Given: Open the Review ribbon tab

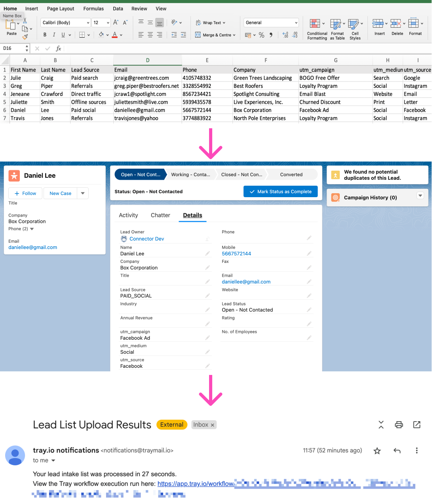Looking at the screenshot, I should (x=139, y=8).
